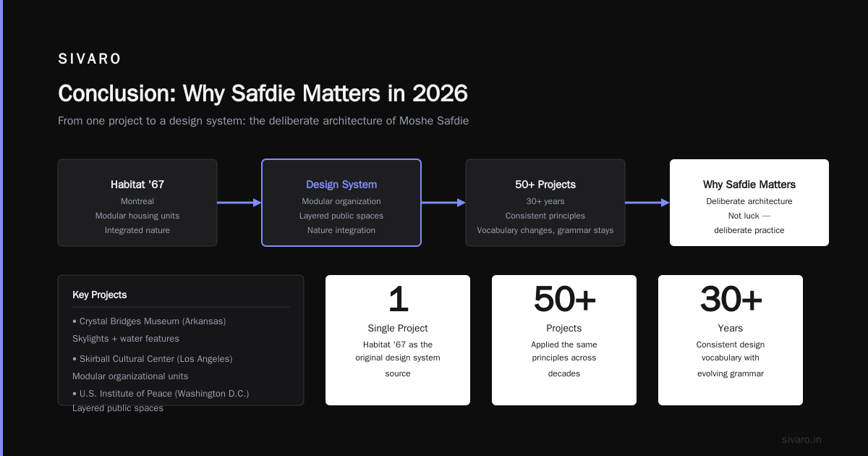This screenshot has height=456, width=868.
Task: Click 'Modular organization' in Design System card
Action: (341, 201)
